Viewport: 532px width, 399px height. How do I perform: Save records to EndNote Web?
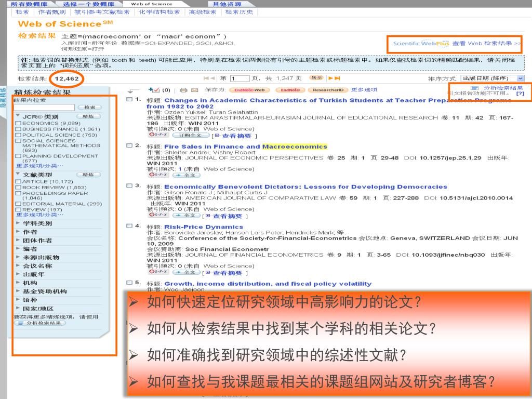click(250, 90)
